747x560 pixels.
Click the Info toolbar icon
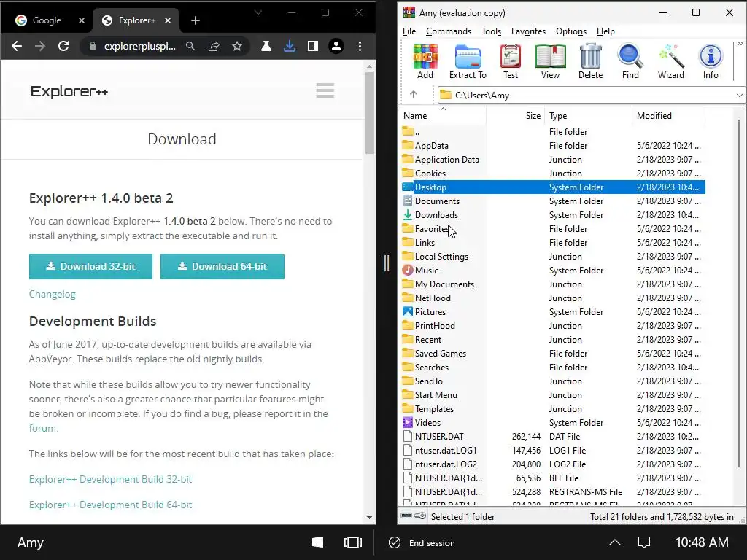coord(711,62)
